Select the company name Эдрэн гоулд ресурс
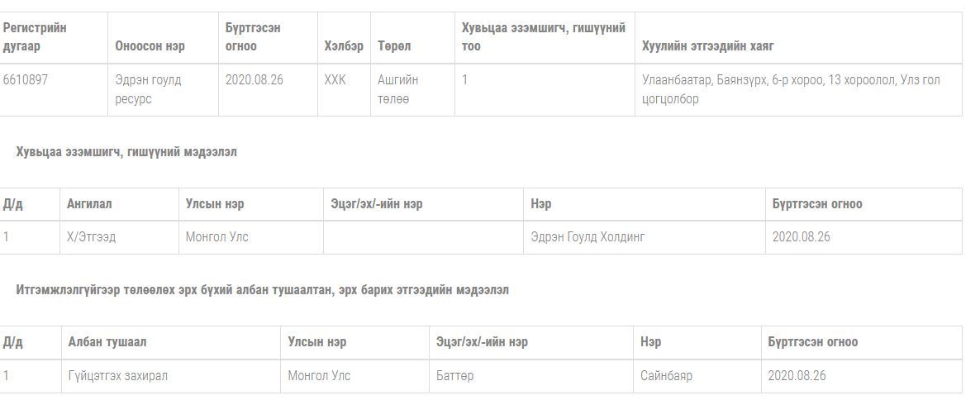Viewport: 980px width, 400px height. [148, 89]
